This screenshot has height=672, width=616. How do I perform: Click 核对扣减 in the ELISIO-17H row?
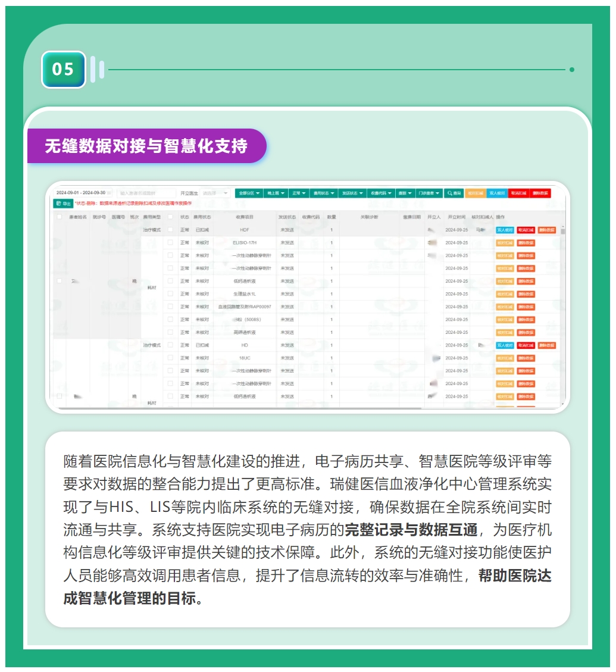click(505, 243)
